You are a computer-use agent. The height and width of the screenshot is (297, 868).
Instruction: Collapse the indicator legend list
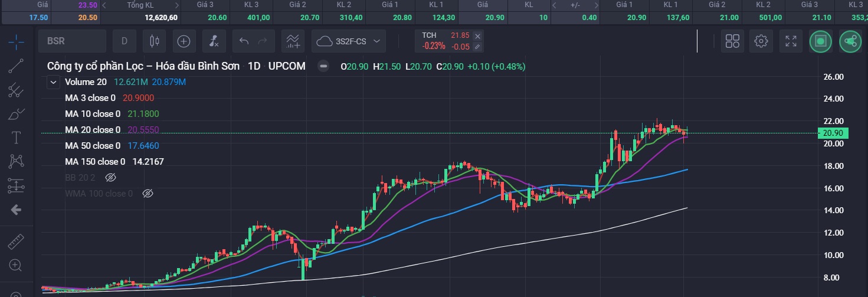click(54, 82)
